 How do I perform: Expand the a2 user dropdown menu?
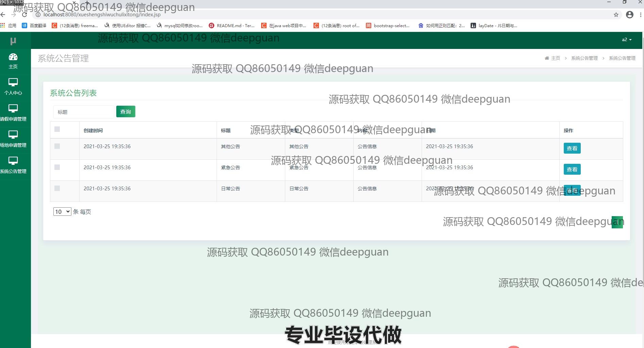point(626,40)
